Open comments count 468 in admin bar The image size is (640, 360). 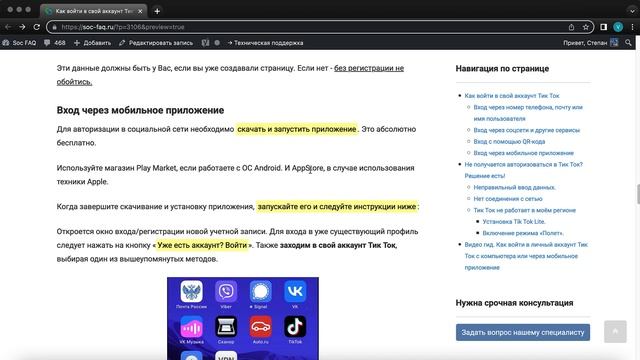55,42
